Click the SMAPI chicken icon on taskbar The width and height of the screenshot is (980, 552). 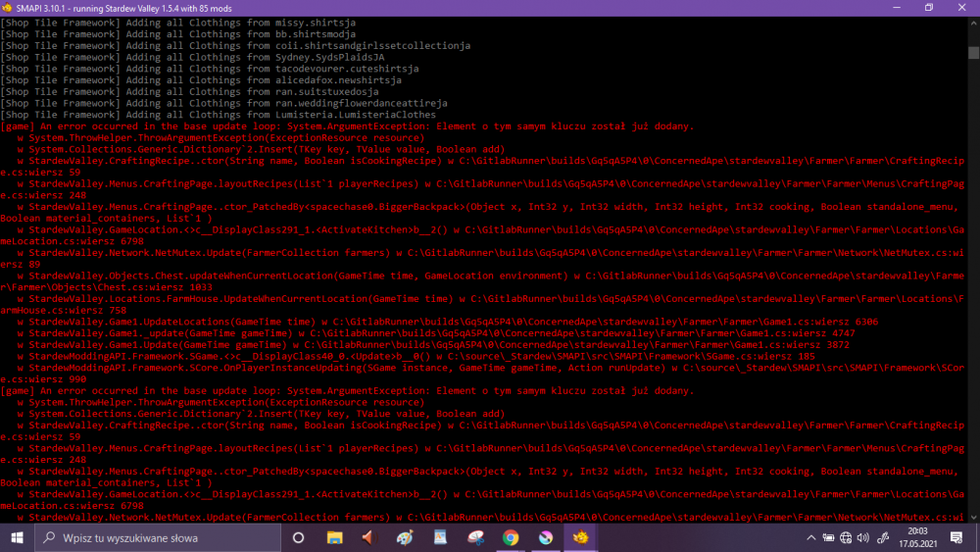tap(580, 537)
